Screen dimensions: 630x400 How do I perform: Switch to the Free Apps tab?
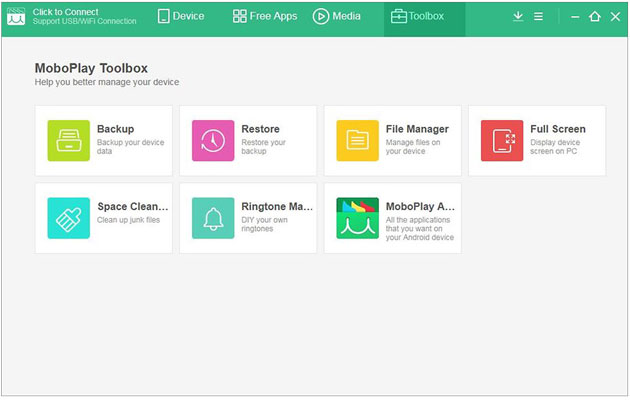pos(265,16)
